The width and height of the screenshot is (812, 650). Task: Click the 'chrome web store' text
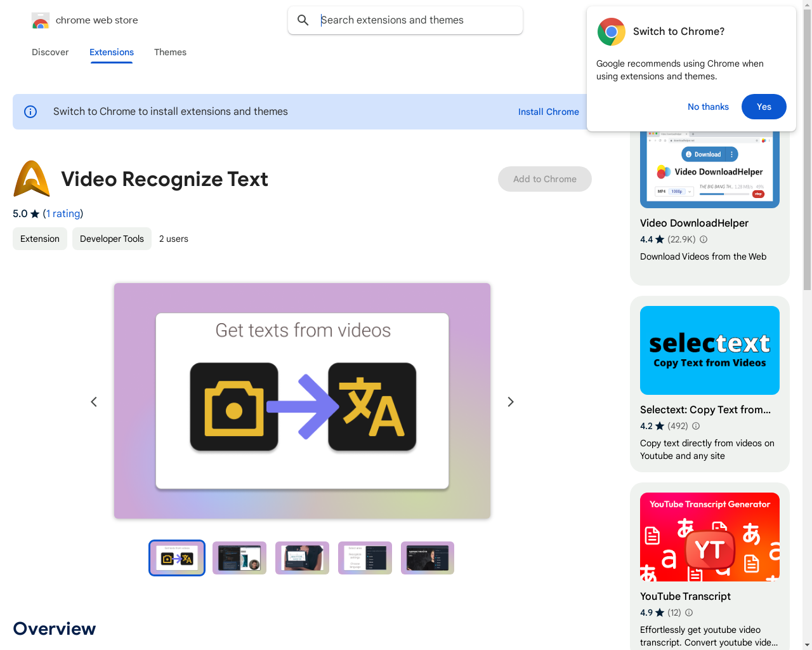click(x=97, y=20)
